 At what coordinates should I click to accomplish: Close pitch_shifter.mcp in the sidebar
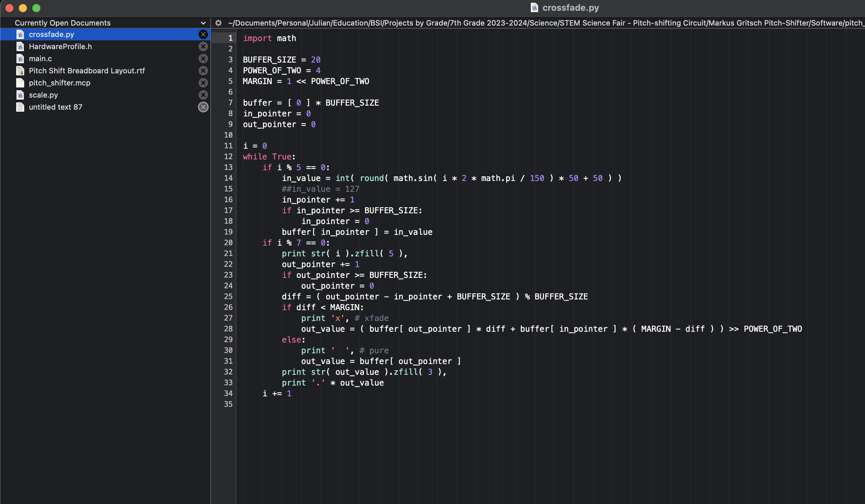pos(203,83)
